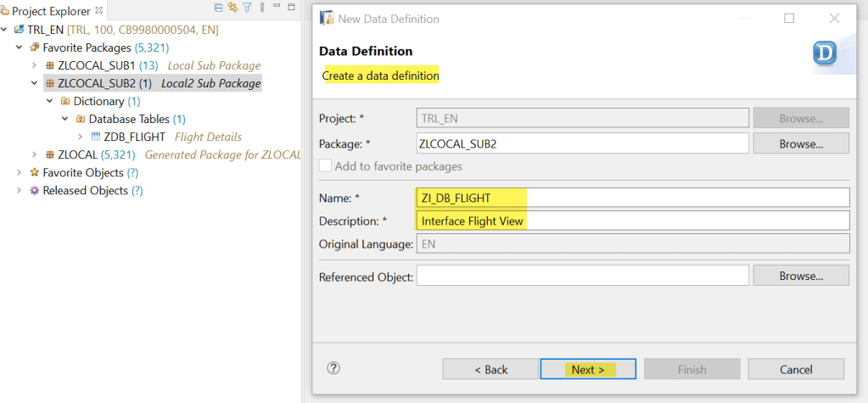Screen dimensions: 868x403
Task: Click the Released Objects gear icon
Action: tap(35, 191)
